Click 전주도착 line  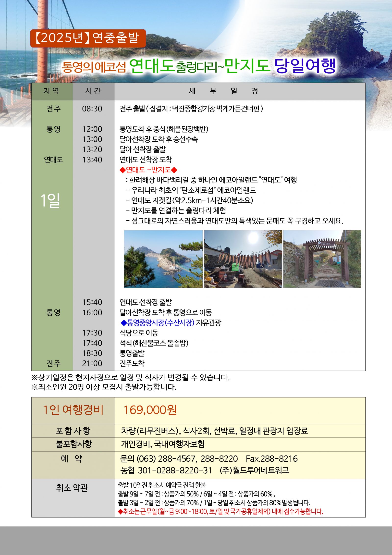[x=132, y=364]
